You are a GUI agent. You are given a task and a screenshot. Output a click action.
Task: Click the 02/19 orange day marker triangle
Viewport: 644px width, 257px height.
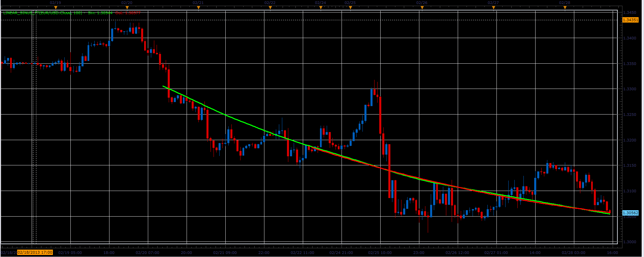coord(56,8)
